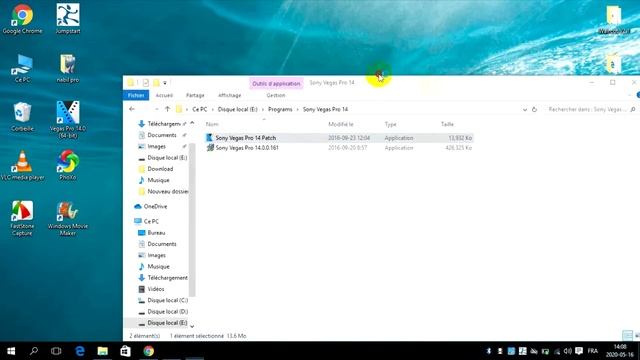640x360 pixels.
Task: Open taskbar search magnifier
Action: [x=34, y=351]
